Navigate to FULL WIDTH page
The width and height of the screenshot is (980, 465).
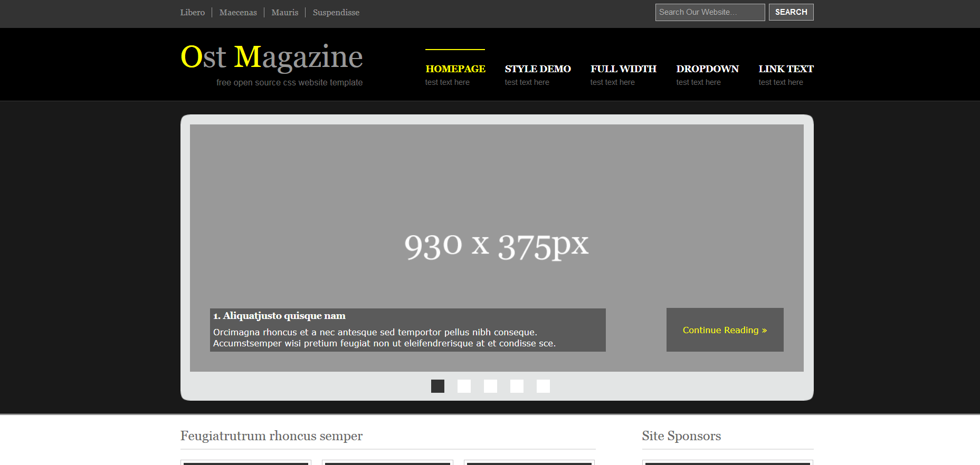tap(623, 69)
